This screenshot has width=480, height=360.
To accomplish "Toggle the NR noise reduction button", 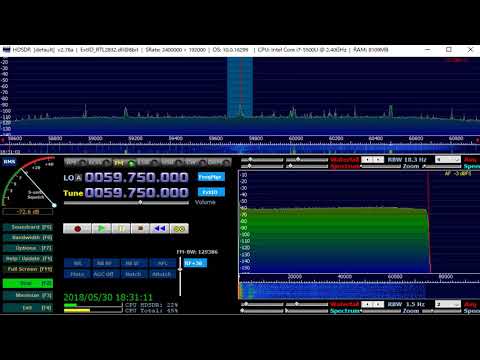I will pyautogui.click(x=77, y=263).
